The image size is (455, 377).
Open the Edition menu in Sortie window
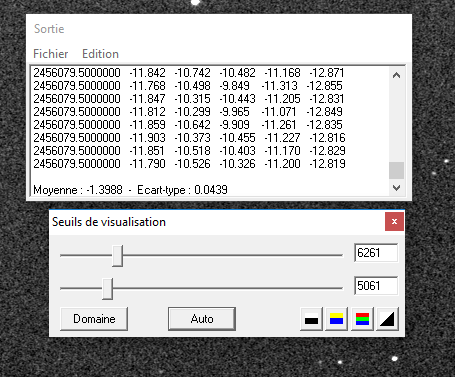point(100,54)
